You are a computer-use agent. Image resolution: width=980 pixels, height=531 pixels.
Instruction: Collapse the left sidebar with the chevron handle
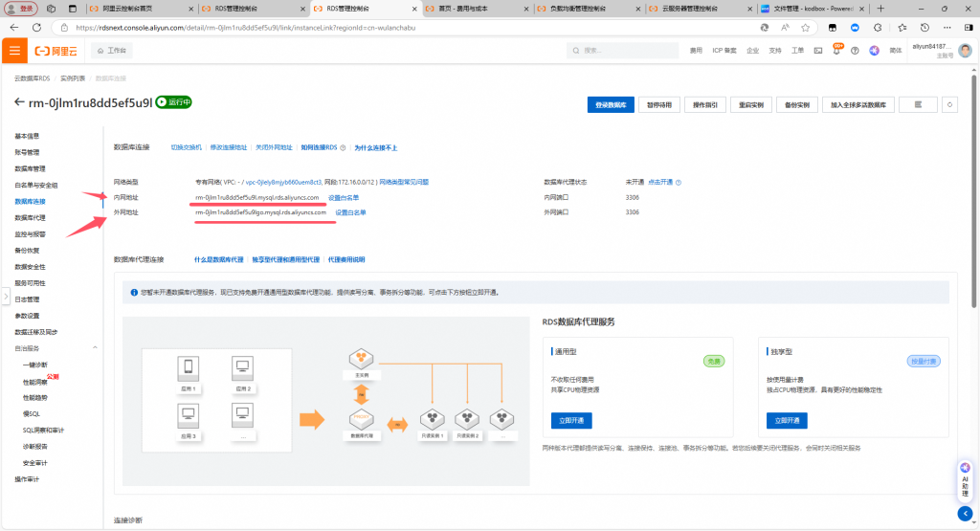[x=4, y=297]
